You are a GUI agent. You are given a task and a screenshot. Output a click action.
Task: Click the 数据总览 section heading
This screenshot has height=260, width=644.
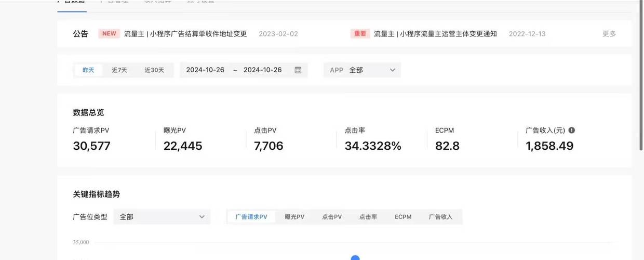(x=89, y=112)
